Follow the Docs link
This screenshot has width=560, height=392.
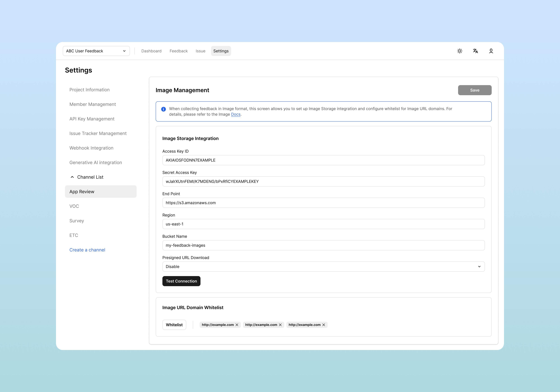[x=236, y=114]
